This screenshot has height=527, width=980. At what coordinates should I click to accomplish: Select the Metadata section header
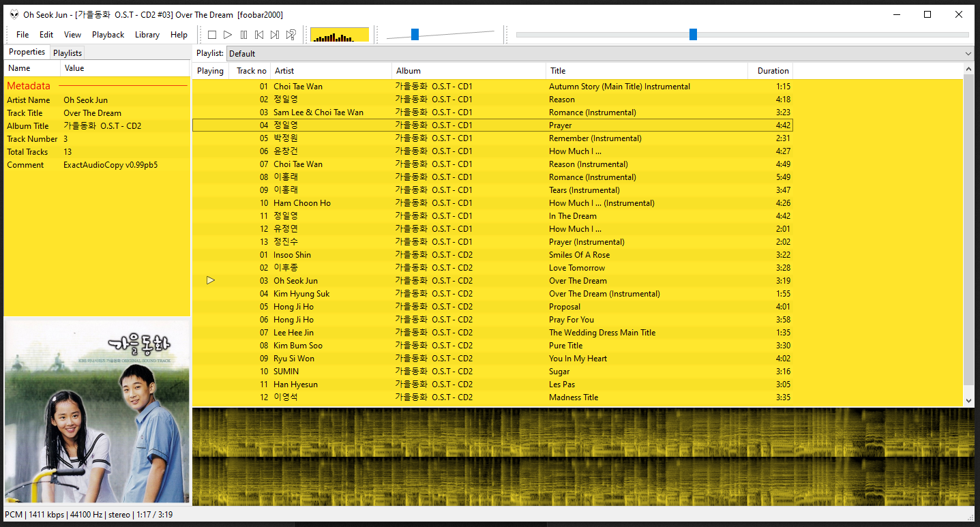click(x=96, y=86)
